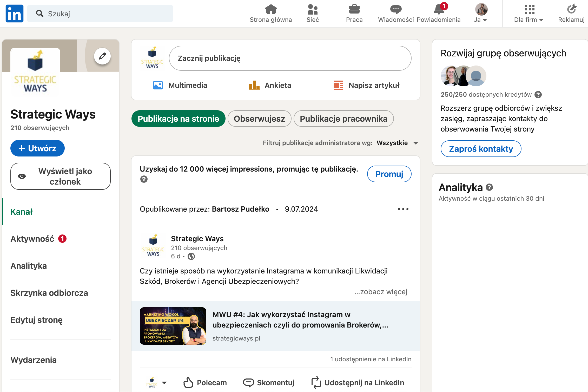The width and height of the screenshot is (588, 392).
Task: Open Aktywność in the sidebar
Action: coord(32,239)
